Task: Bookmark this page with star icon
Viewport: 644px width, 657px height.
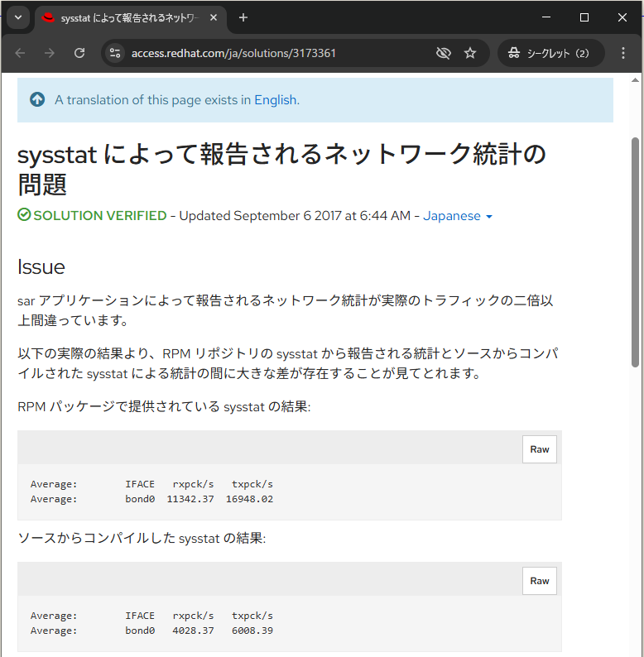Action: [470, 53]
